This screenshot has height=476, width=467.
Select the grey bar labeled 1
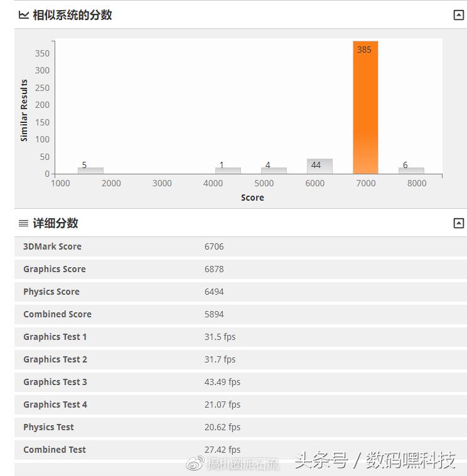pos(228,171)
